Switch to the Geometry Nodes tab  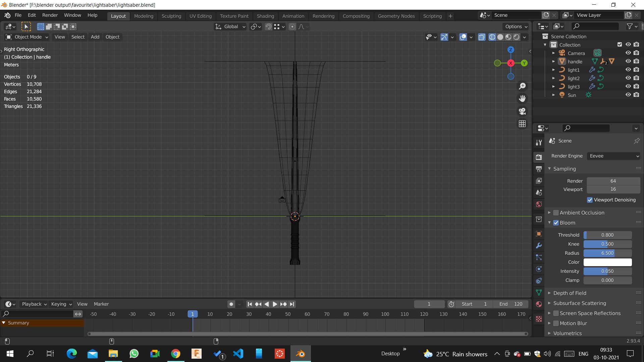pyautogui.click(x=396, y=16)
